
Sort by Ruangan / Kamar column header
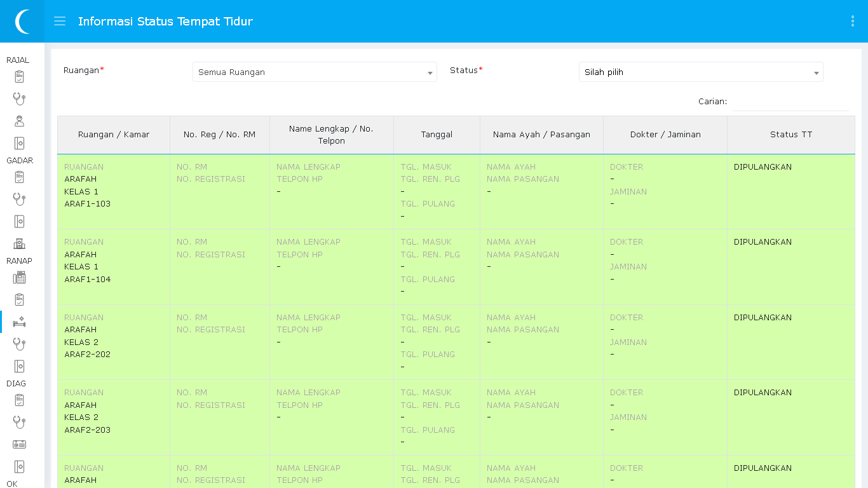[114, 135]
